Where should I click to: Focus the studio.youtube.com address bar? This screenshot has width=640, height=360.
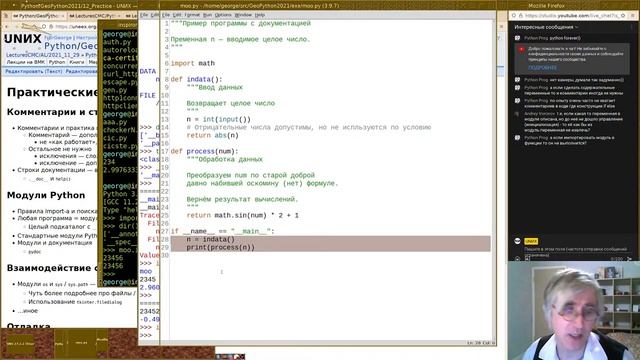pos(573,16)
